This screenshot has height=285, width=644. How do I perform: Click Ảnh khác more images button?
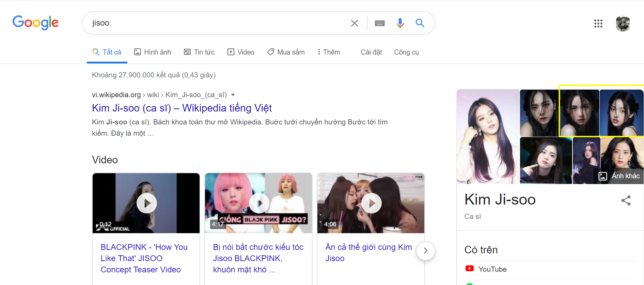(x=619, y=176)
